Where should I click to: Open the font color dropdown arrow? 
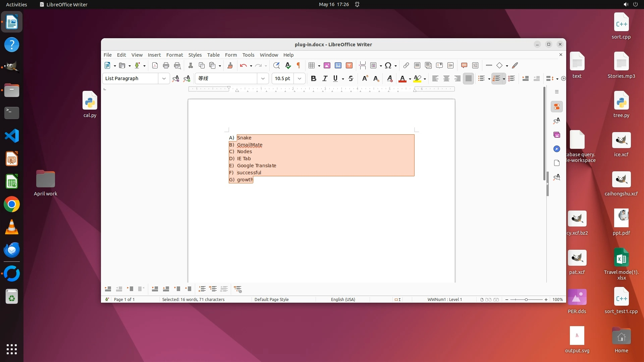[410, 79]
